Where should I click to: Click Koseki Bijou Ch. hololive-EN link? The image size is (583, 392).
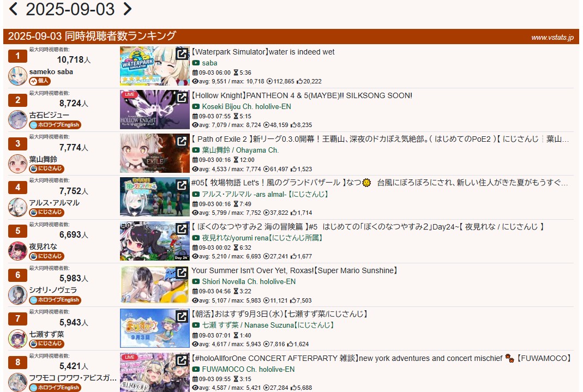pyautogui.click(x=247, y=107)
